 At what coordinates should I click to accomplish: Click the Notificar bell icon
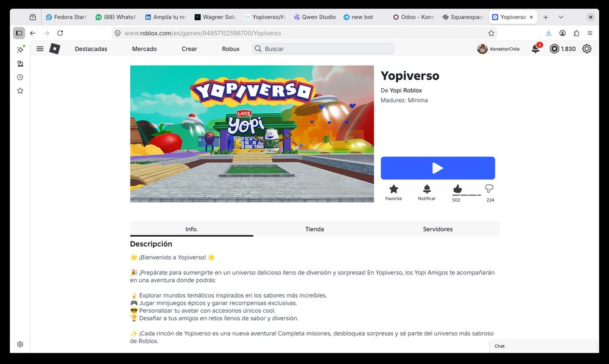point(426,189)
